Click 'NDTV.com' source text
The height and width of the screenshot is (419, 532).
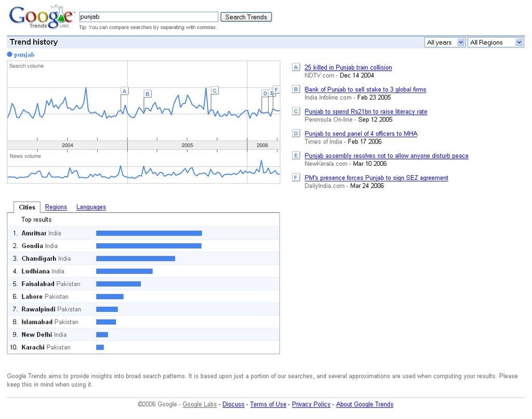[320, 75]
